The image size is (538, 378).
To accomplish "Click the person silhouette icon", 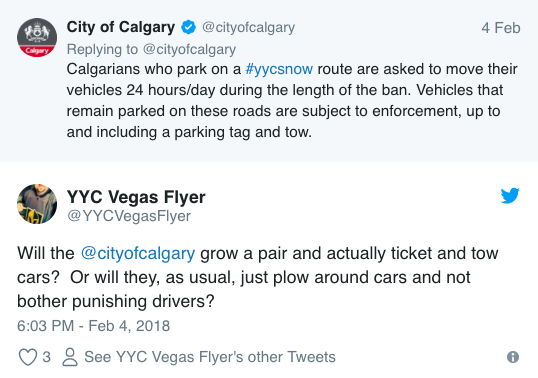I will coord(70,357).
